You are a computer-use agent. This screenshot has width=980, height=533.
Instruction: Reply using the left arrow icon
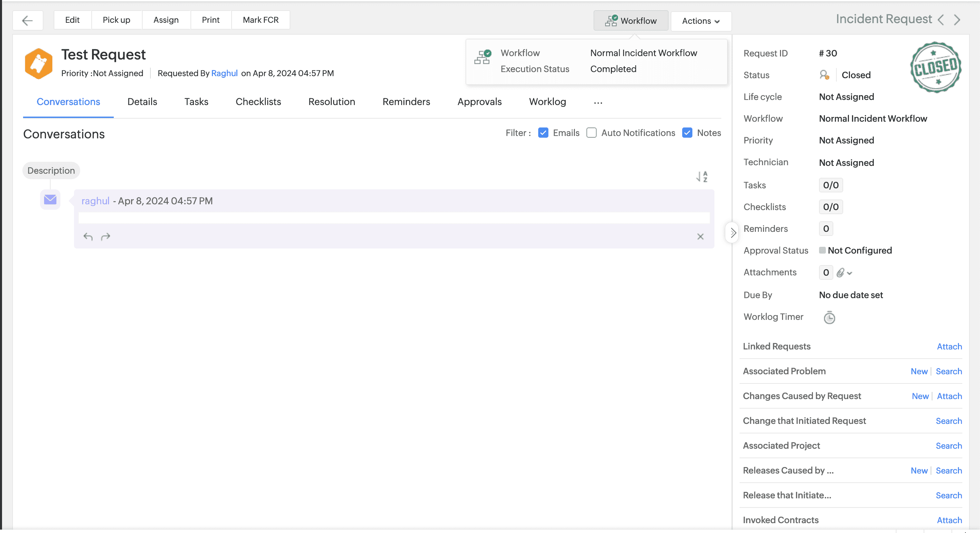(x=88, y=237)
